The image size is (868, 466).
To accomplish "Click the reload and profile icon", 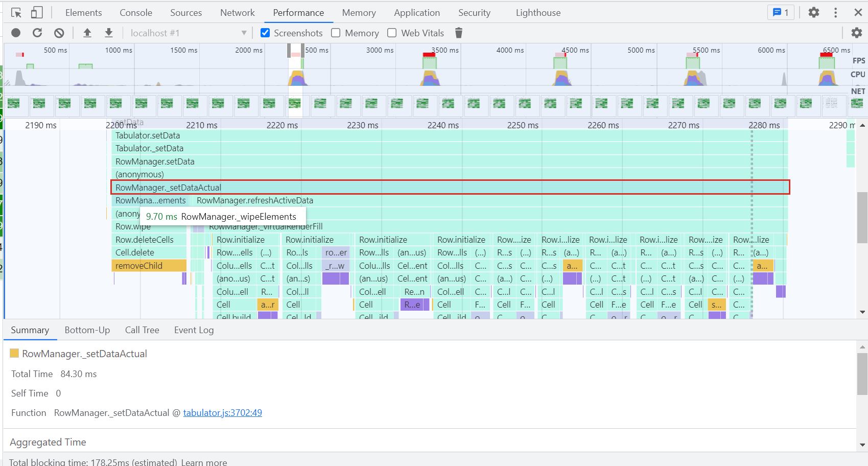I will click(37, 33).
